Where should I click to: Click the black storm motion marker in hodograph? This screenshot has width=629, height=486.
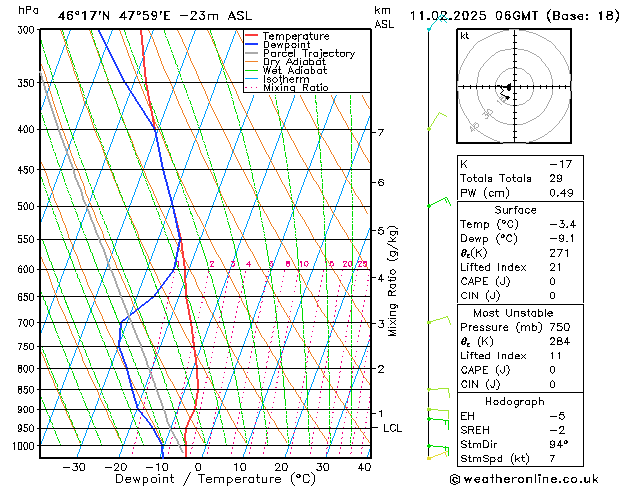click(509, 89)
